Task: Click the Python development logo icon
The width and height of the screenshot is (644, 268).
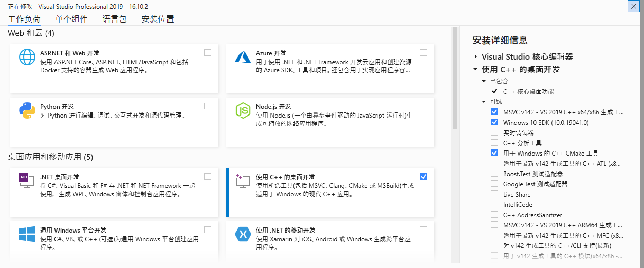Action: click(27, 110)
